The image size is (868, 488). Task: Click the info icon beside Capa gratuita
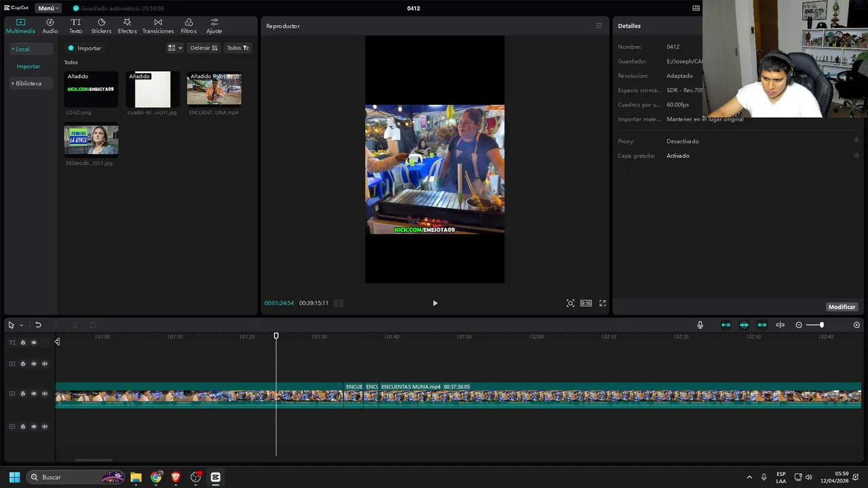pyautogui.click(x=856, y=156)
